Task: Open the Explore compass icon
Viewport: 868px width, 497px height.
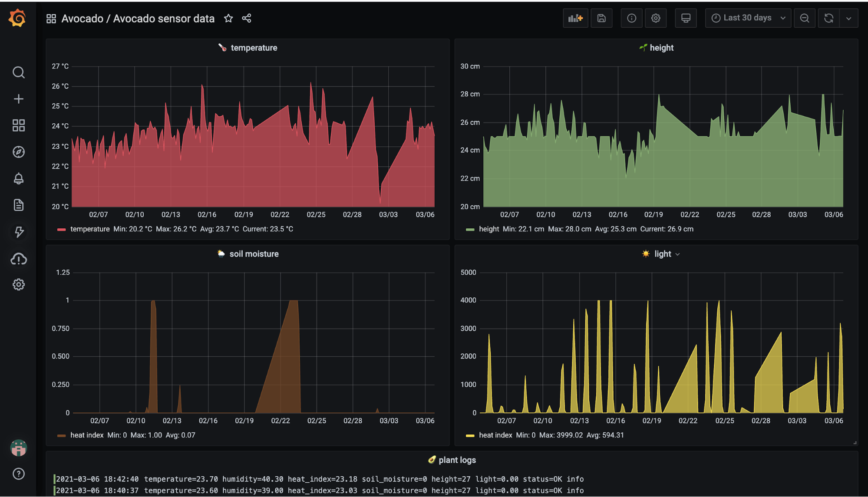Action: pyautogui.click(x=18, y=152)
